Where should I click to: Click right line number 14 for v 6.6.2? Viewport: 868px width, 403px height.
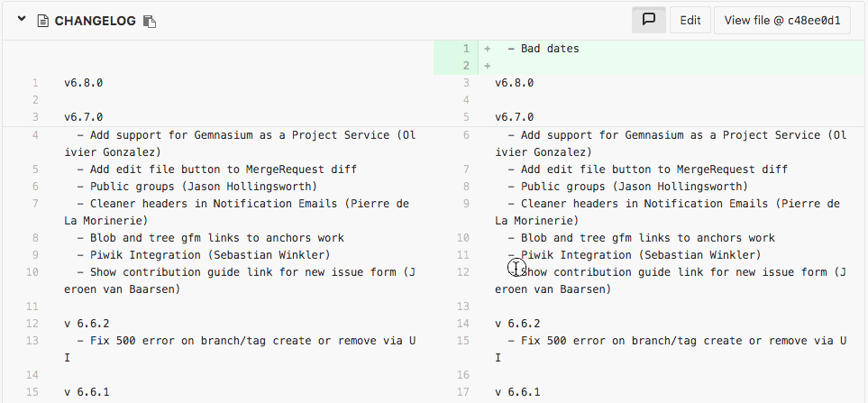point(463,324)
